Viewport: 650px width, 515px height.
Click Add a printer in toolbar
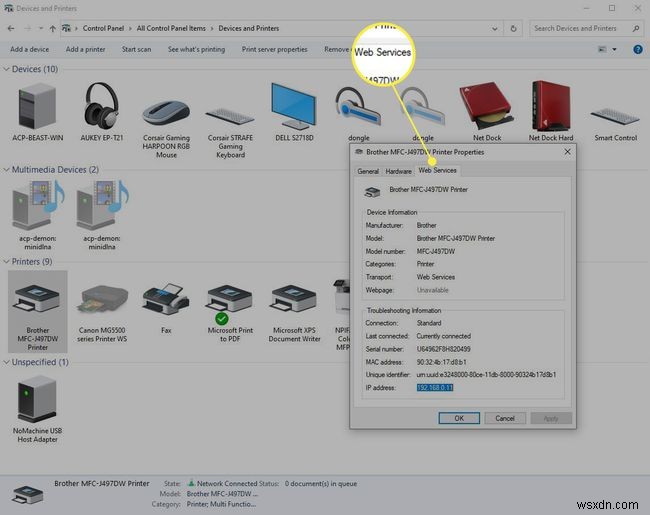click(85, 49)
